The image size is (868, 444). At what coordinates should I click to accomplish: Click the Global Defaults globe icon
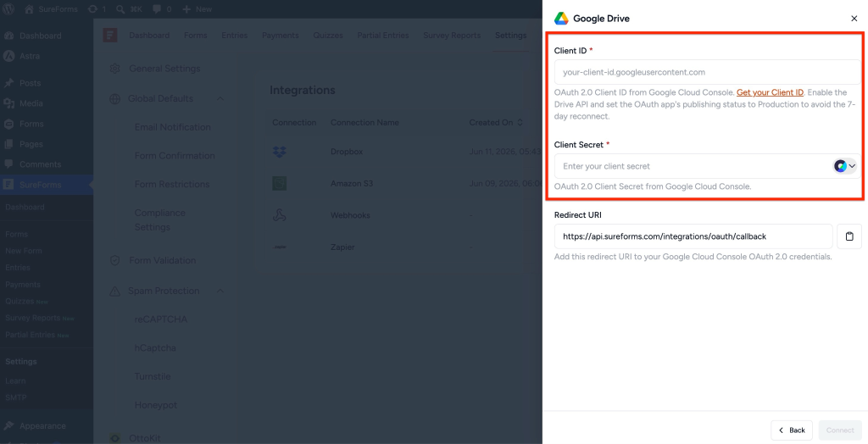[x=115, y=99]
